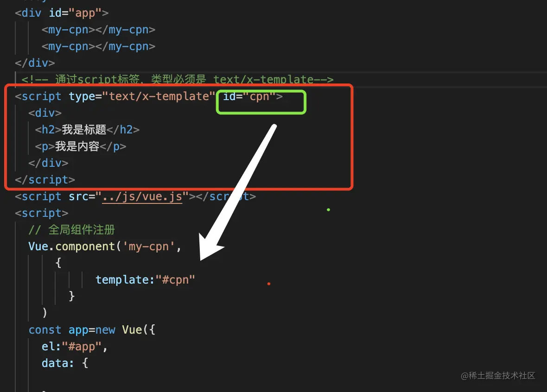Click the Vue.component('my-cpn', line
This screenshot has height=392, width=547.
(105, 247)
